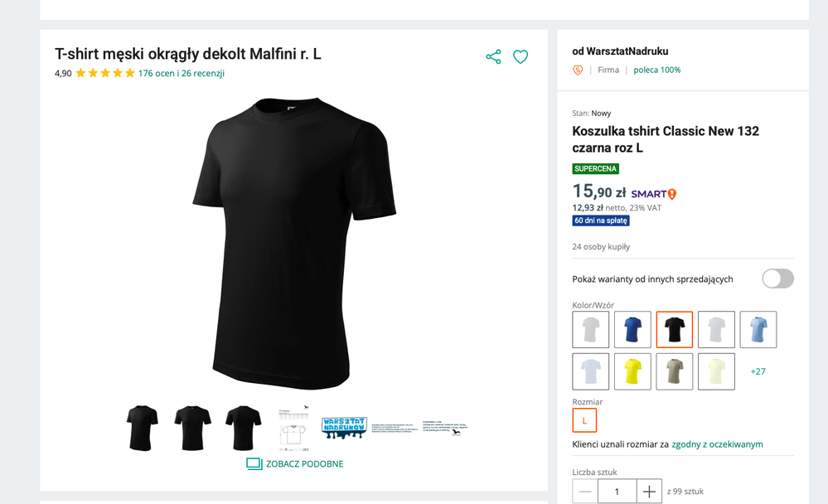View the Warsztat Nadruków logo thumbnail
828x504 pixels.
click(x=344, y=428)
